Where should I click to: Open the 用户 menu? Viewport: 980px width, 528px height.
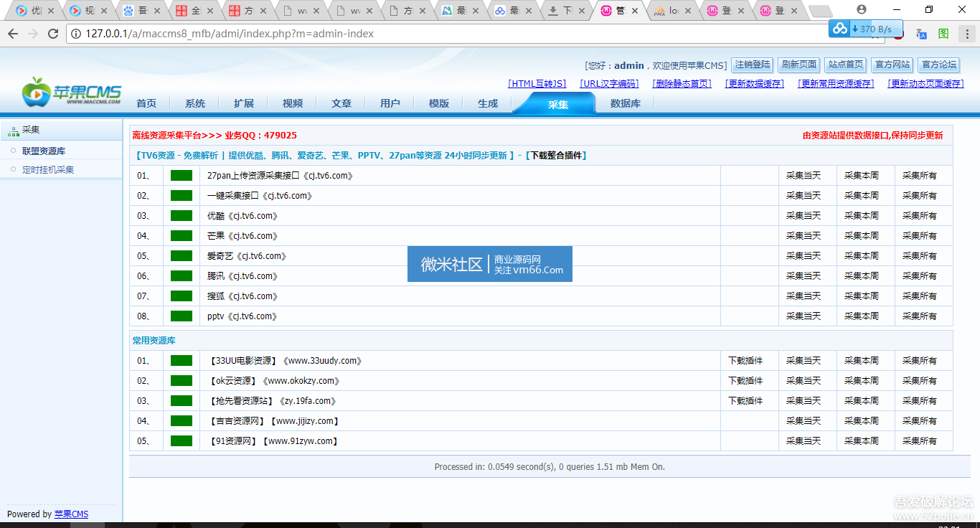coord(390,103)
